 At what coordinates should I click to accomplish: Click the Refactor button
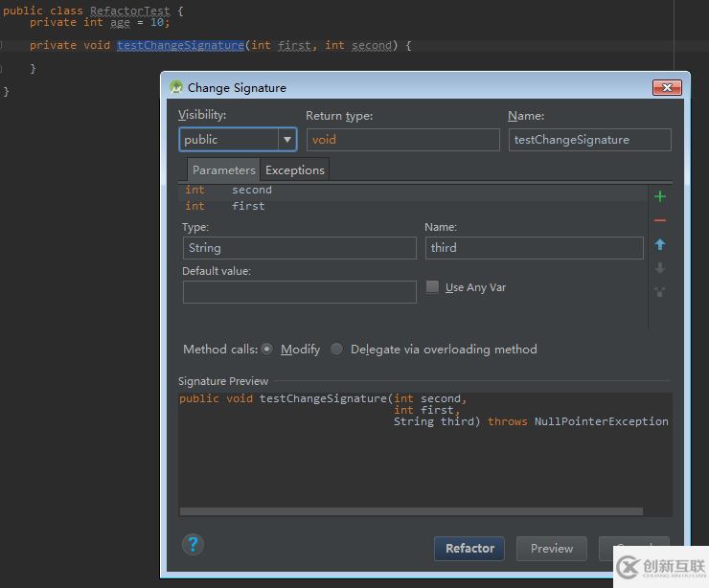(469, 549)
